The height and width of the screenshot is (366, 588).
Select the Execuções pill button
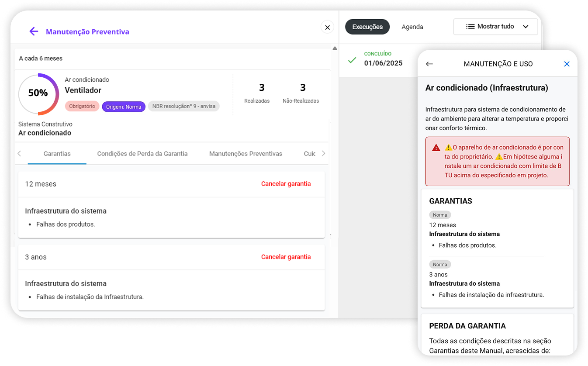tap(367, 27)
